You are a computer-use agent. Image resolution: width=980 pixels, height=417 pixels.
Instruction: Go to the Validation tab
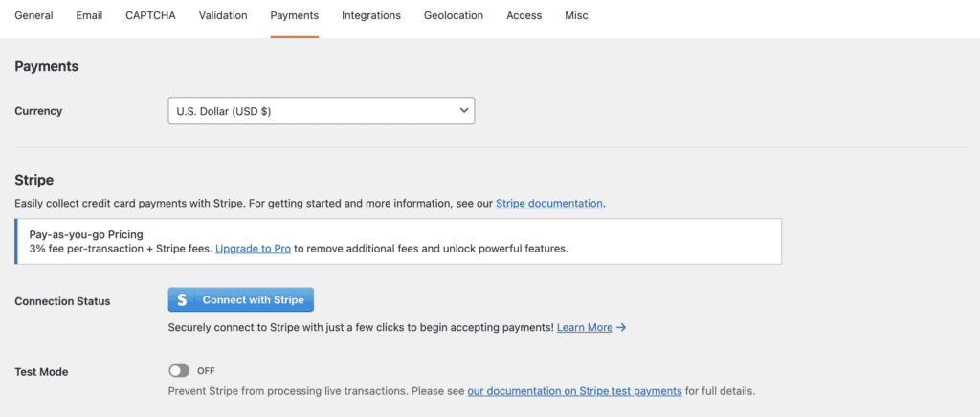[x=223, y=15]
